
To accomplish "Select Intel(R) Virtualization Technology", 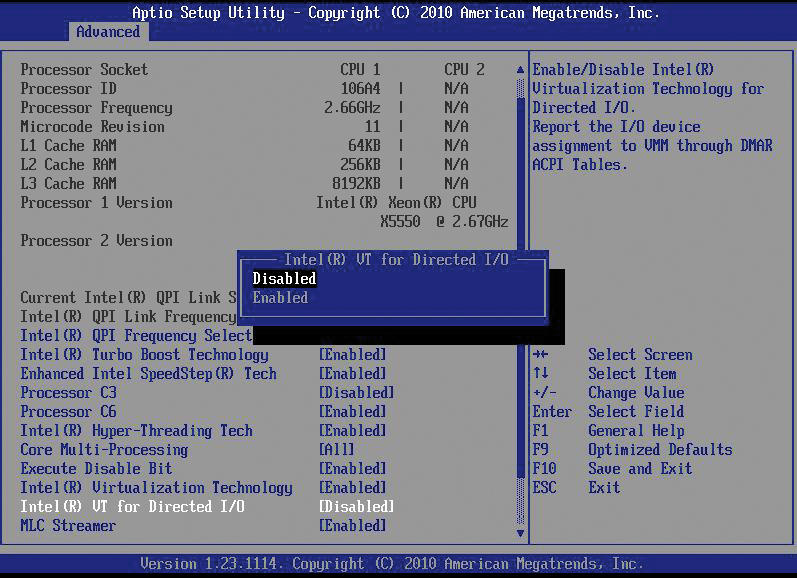I will [157, 488].
